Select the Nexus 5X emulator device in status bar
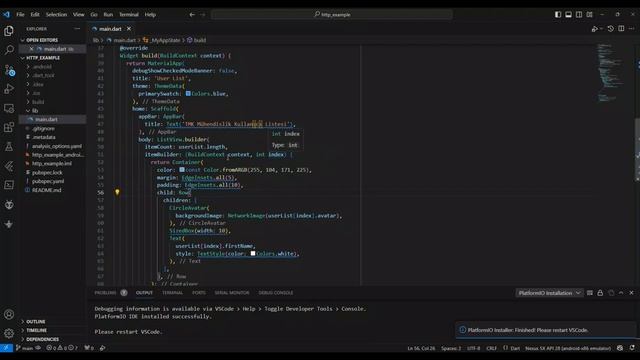 coord(568,348)
